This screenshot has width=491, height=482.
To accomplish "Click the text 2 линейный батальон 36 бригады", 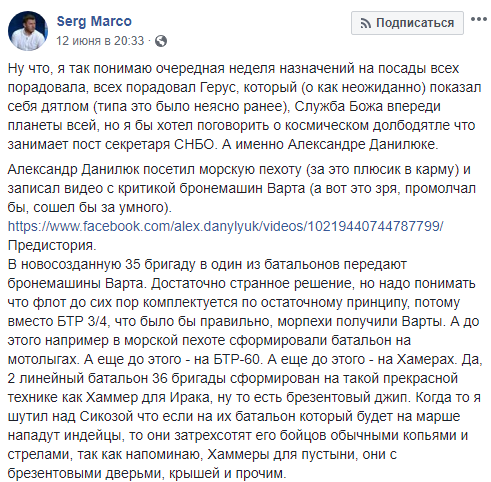I will 116,378.
